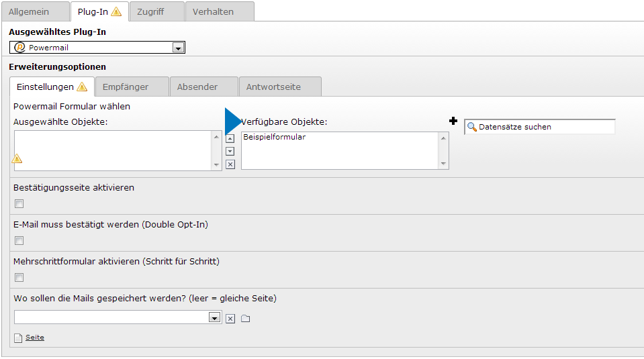Image resolution: width=644 pixels, height=359 pixels.
Task: Open the Antwortseite sub-tab
Action: pyautogui.click(x=273, y=87)
